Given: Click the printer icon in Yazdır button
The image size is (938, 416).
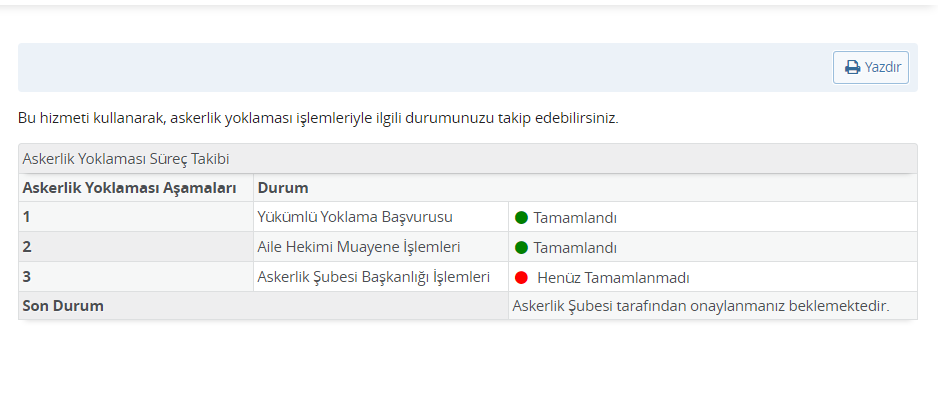Looking at the screenshot, I should tap(852, 68).
